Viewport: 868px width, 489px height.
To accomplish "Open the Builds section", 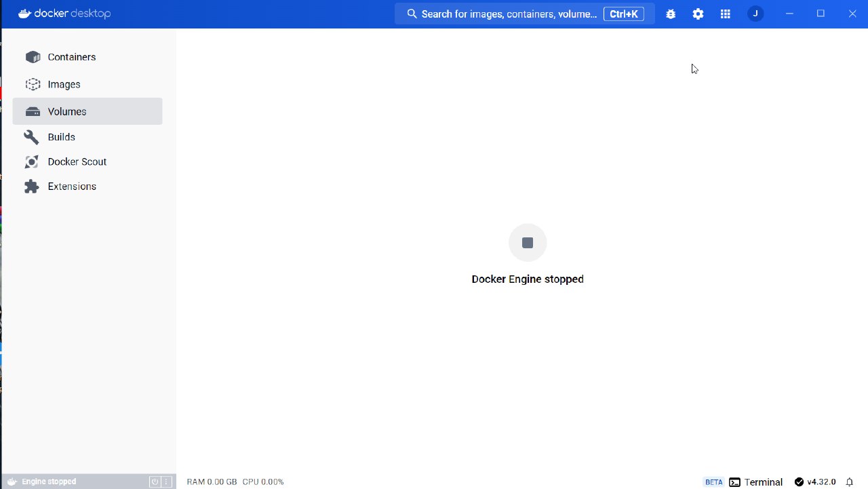I will click(x=61, y=137).
